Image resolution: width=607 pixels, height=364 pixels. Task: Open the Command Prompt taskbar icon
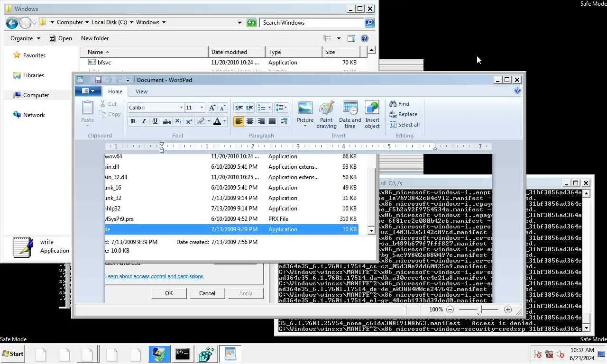pos(183,354)
